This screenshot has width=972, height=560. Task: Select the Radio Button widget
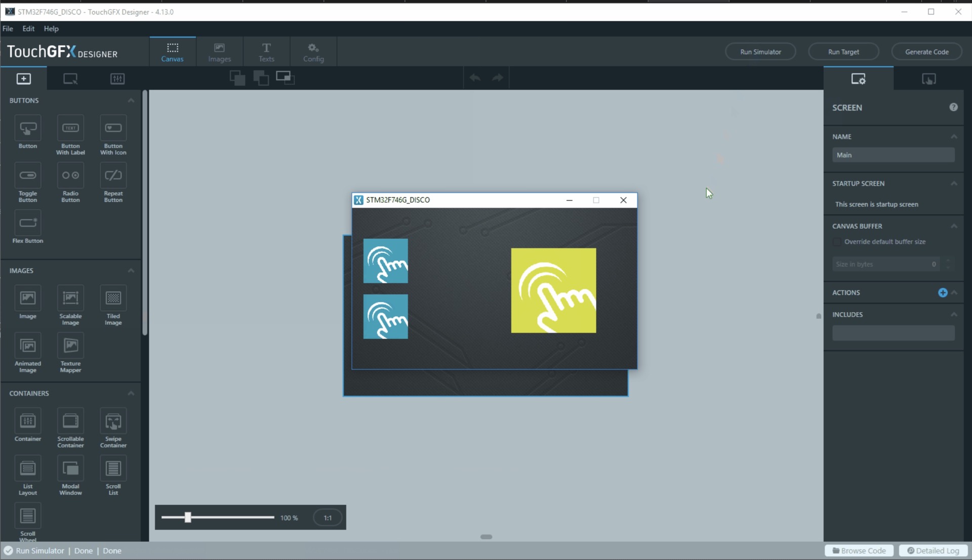pos(70,176)
